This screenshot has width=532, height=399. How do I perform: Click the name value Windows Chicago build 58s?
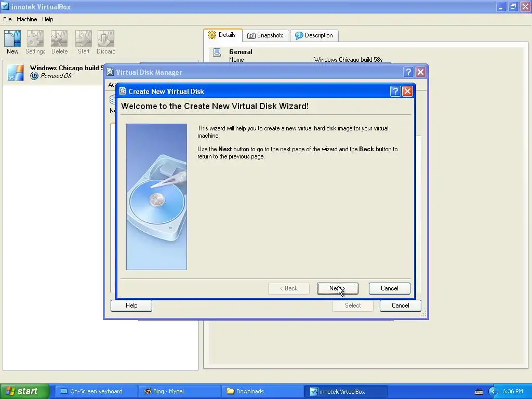(348, 59)
